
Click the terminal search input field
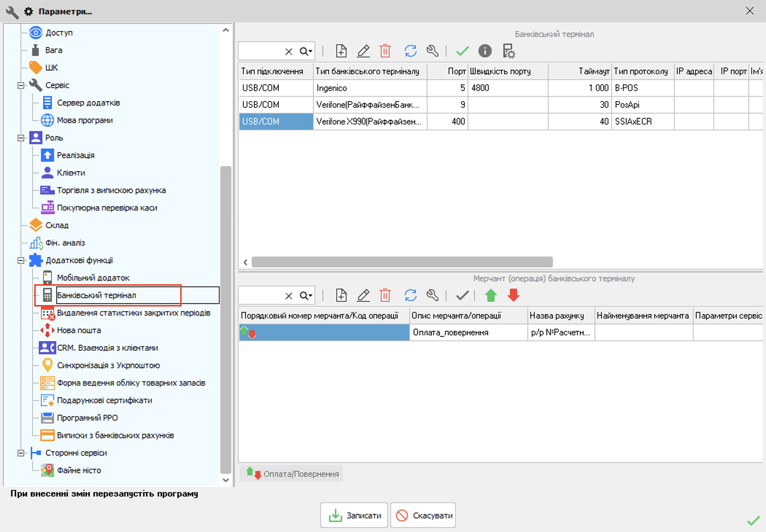point(260,51)
